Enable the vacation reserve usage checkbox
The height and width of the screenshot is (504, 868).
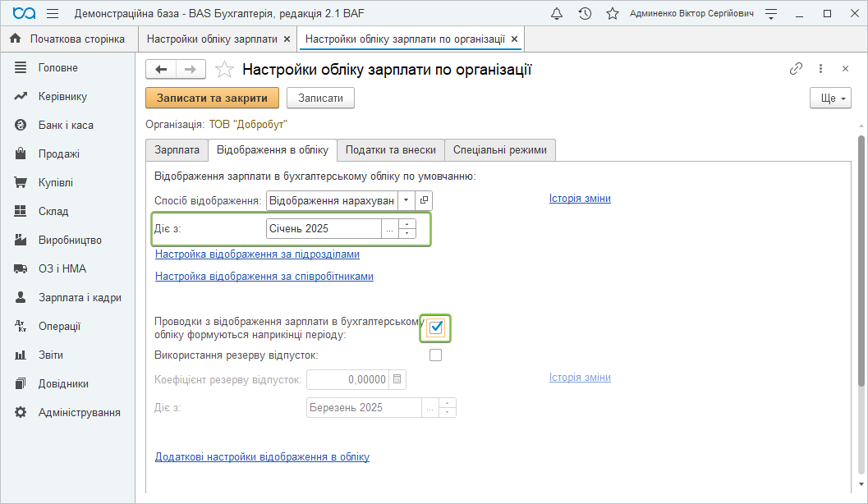pos(435,355)
